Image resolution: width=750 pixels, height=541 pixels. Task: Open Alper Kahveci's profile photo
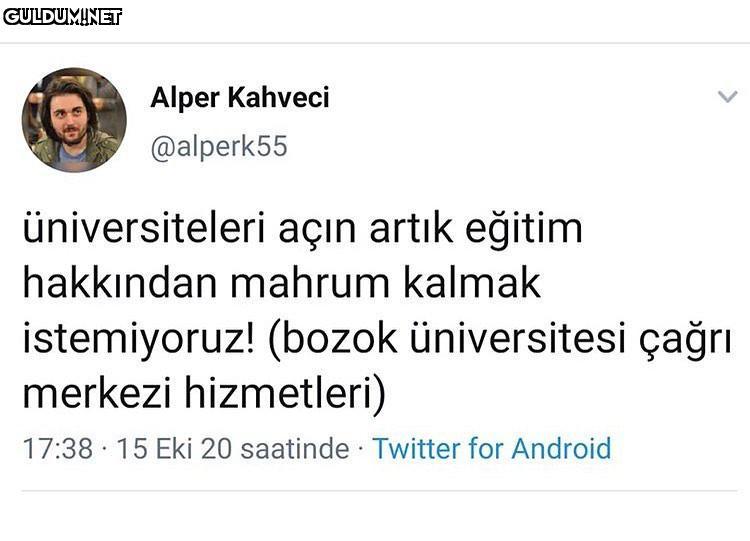pyautogui.click(x=74, y=120)
